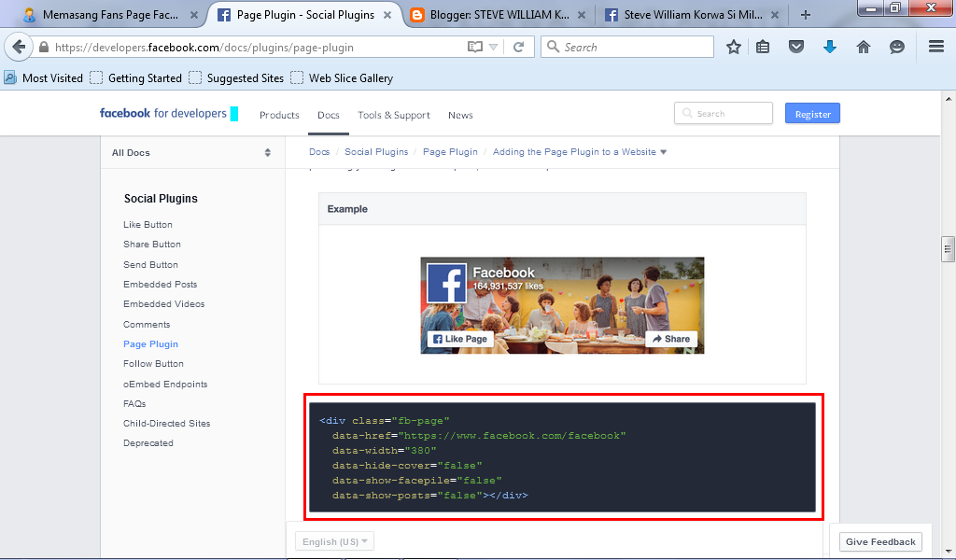Open Share Button in the sidebar
Image resolution: width=956 pixels, height=560 pixels.
click(x=152, y=244)
